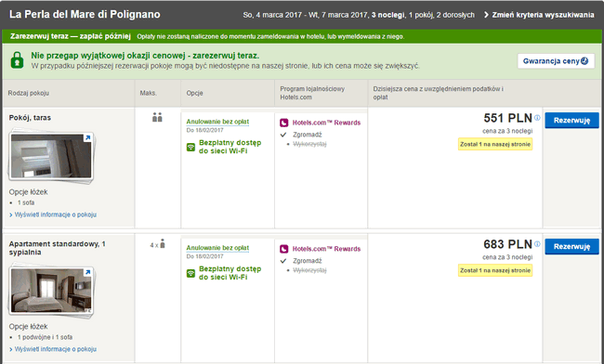This screenshot has width=604, height=364.
Task: Click Bezpłatny dostęp do sieci Wi-Fi for Apartament
Action: coord(230,273)
